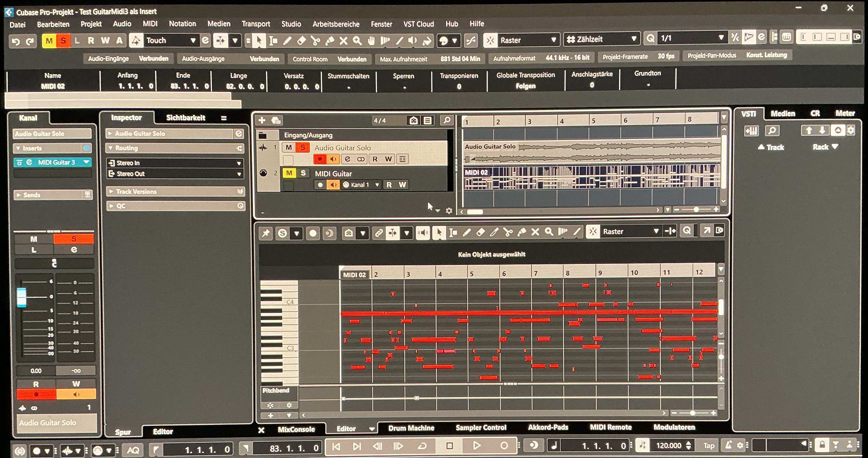Open Stereo Out output routing dropdown
Image resolution: width=868 pixels, height=458 pixels.
(175, 174)
